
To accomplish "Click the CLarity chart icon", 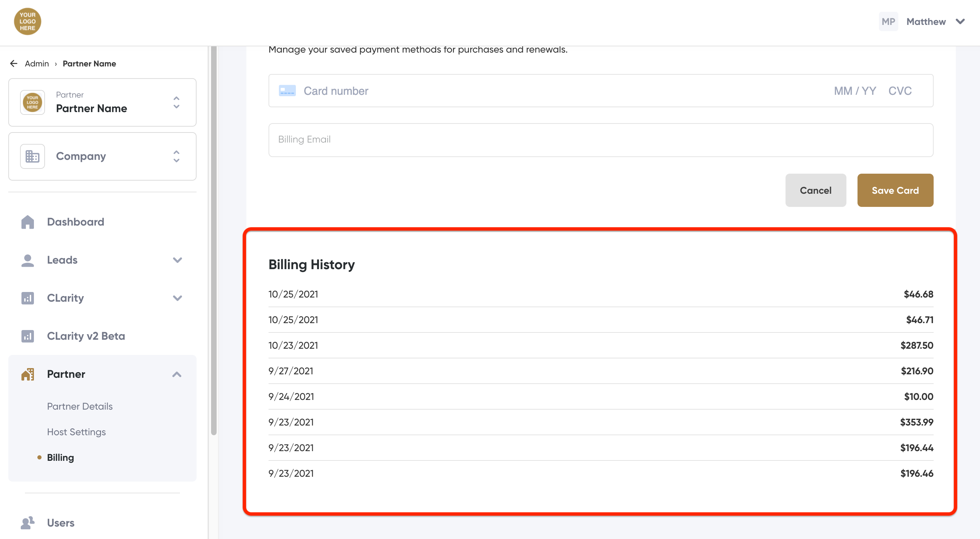I will (x=27, y=298).
